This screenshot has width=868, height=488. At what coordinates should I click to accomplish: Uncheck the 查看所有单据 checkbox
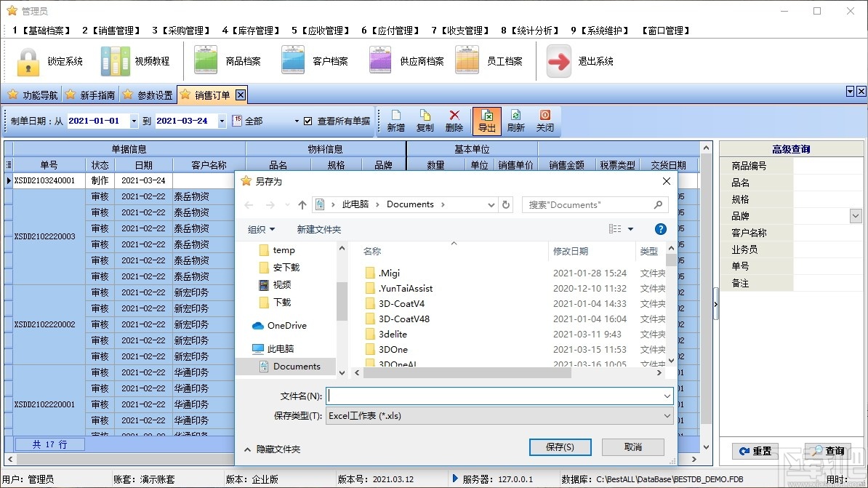pyautogui.click(x=308, y=121)
